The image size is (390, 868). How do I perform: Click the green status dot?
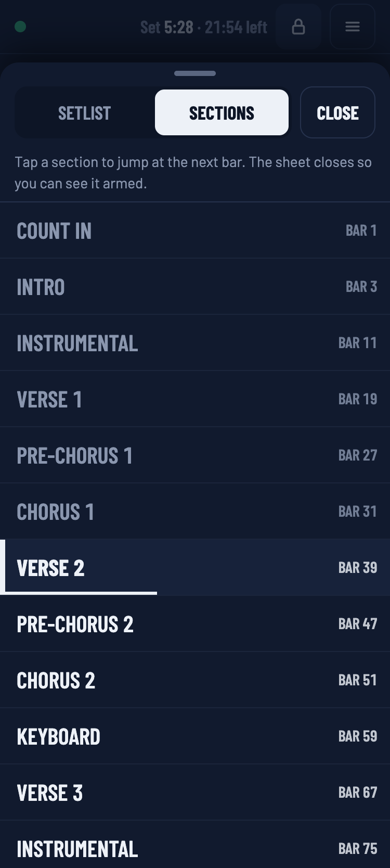20,27
